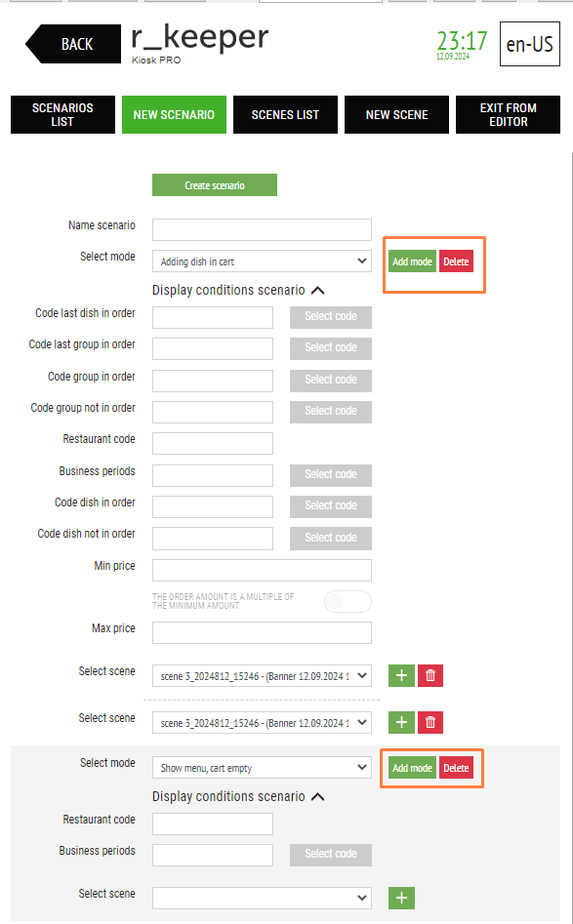This screenshot has width=573, height=924.
Task: Add a scene using the bottom plus icon
Action: (401, 898)
